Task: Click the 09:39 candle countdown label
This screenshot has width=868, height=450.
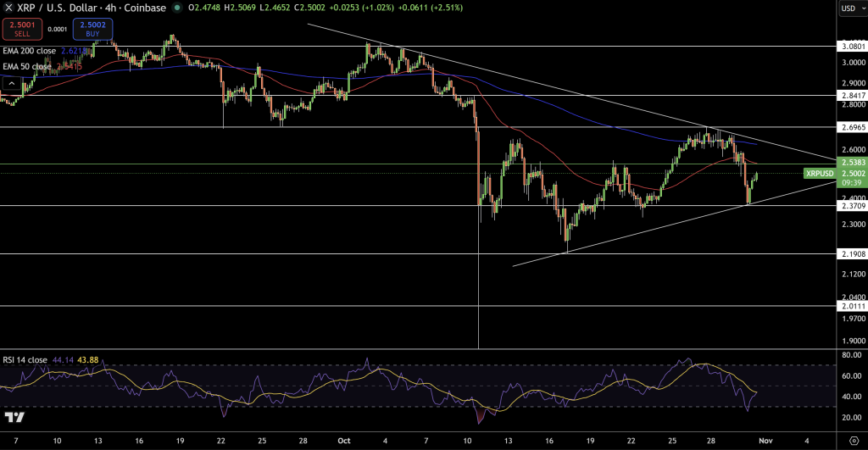Action: 852,183
